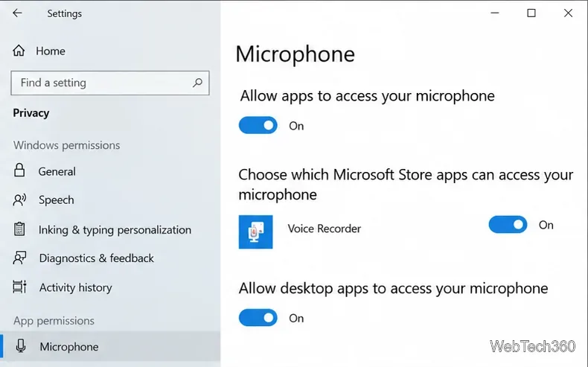Select the Microphone icon in sidebar
The image size is (588, 367).
21,346
